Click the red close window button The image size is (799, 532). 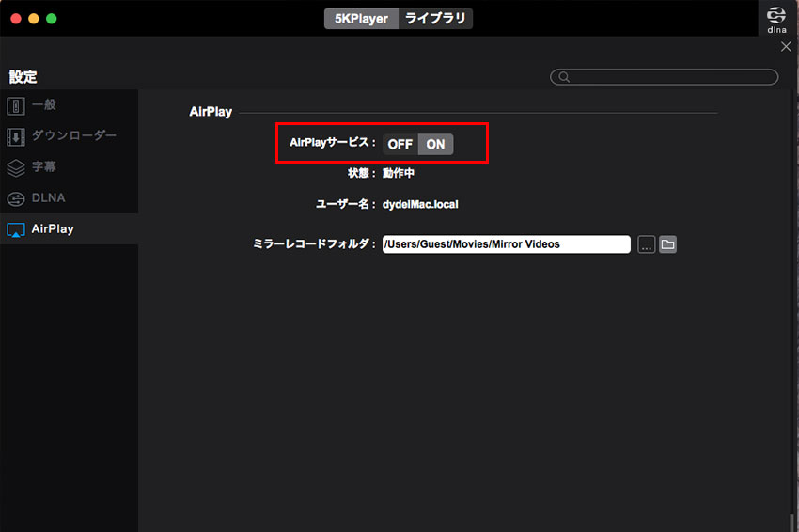tap(16, 19)
